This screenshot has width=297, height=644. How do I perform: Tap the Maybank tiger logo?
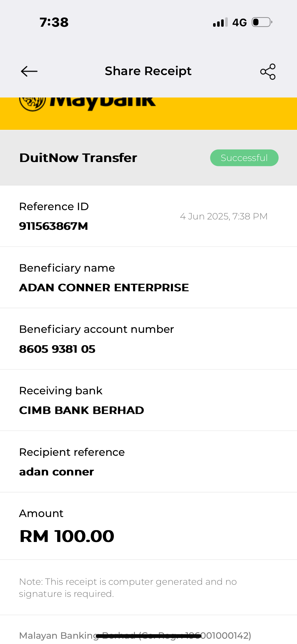coord(32,104)
